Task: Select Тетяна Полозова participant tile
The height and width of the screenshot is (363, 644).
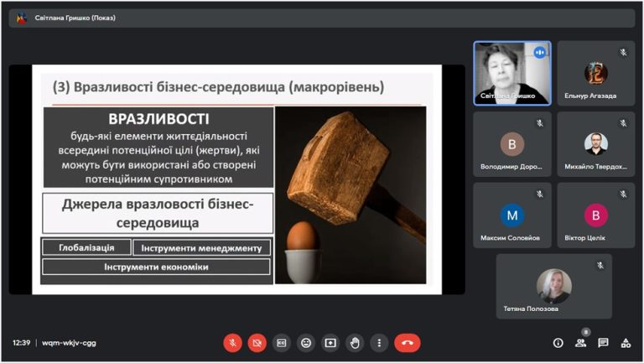Action: [554, 286]
